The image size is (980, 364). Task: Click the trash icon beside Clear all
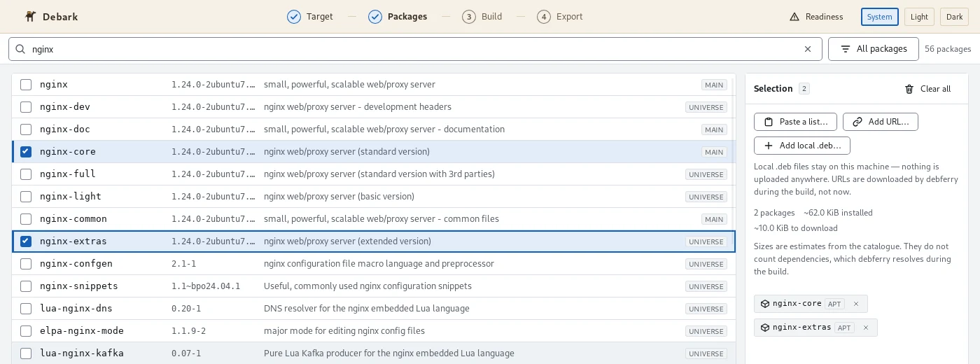[x=909, y=89]
